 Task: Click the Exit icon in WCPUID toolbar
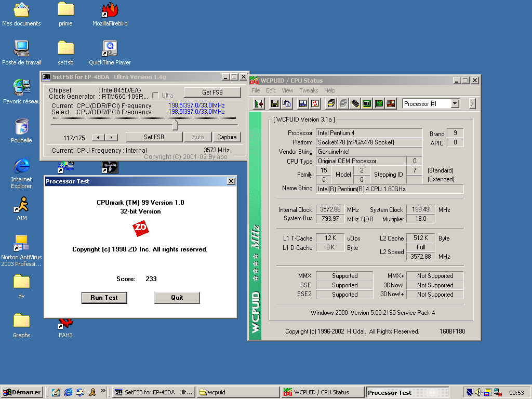pos(259,103)
